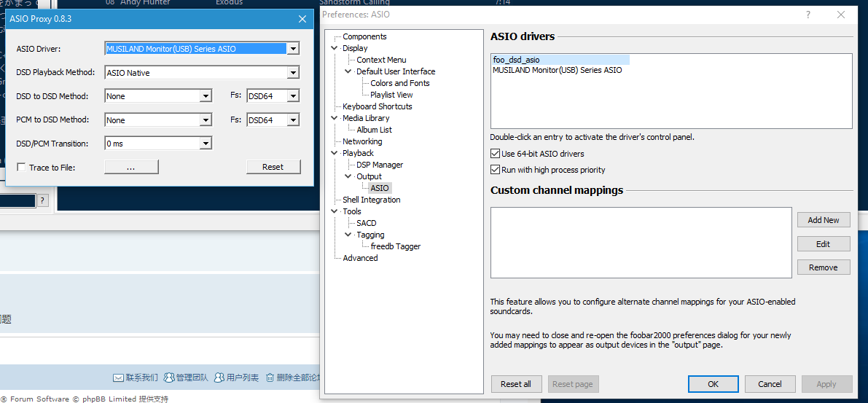868x403 pixels.
Task: Disable Run with high process priority
Action: tap(496, 170)
